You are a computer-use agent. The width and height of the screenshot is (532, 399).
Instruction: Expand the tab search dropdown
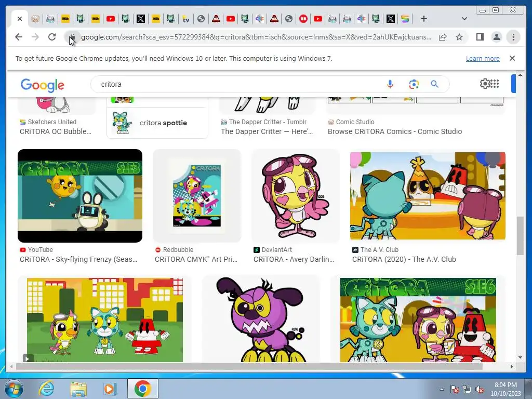[464, 19]
